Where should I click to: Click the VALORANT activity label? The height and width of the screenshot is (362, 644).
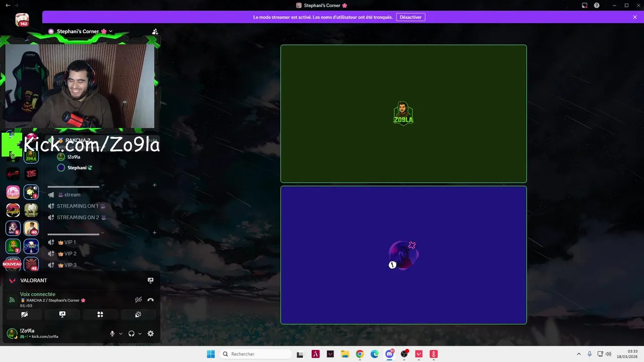tap(34, 281)
